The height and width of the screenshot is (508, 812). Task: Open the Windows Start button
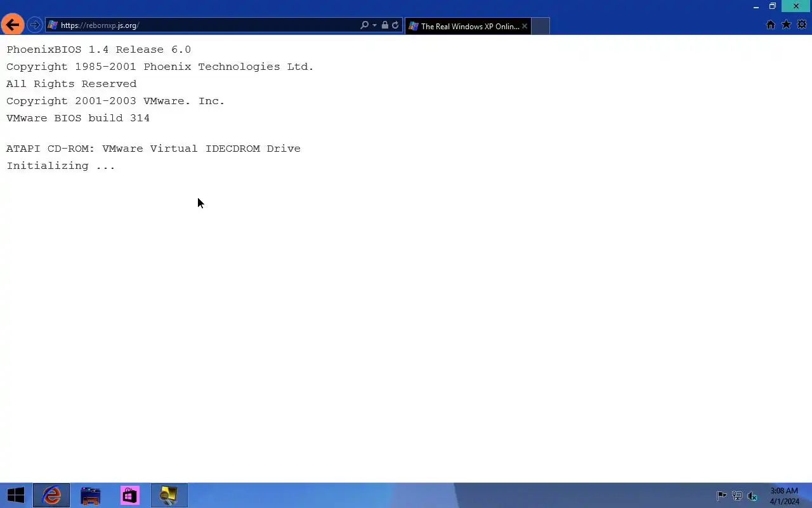point(16,495)
